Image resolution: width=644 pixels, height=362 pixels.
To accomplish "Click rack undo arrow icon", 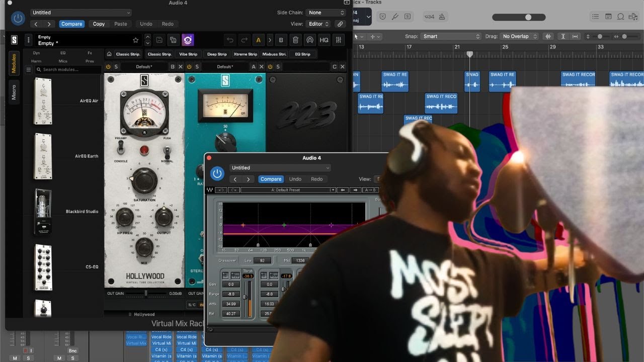I will [230, 40].
